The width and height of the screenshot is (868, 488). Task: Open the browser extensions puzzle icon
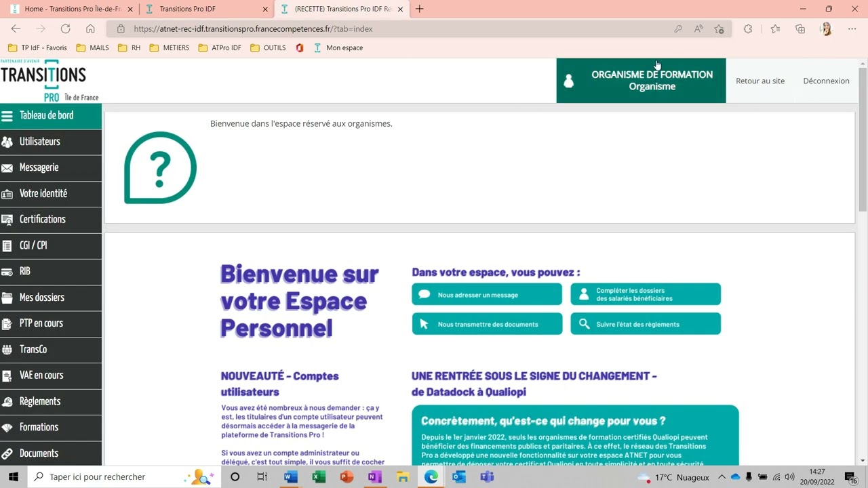pyautogui.click(x=748, y=29)
